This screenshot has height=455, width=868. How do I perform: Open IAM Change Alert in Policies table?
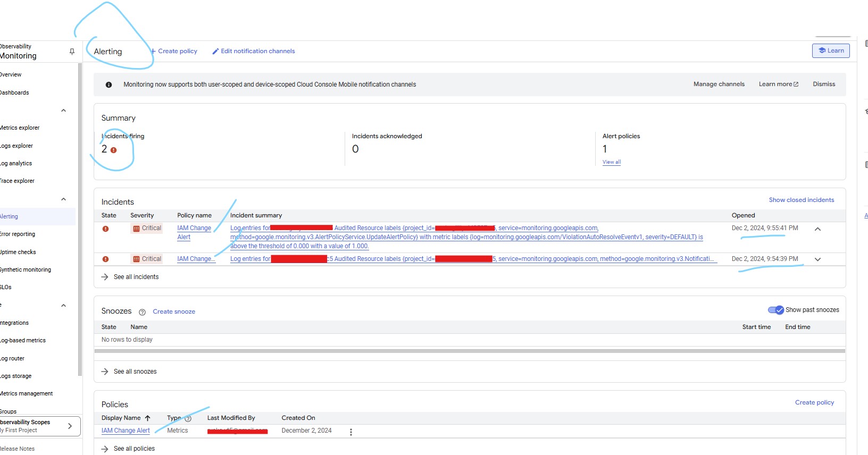pyautogui.click(x=126, y=431)
